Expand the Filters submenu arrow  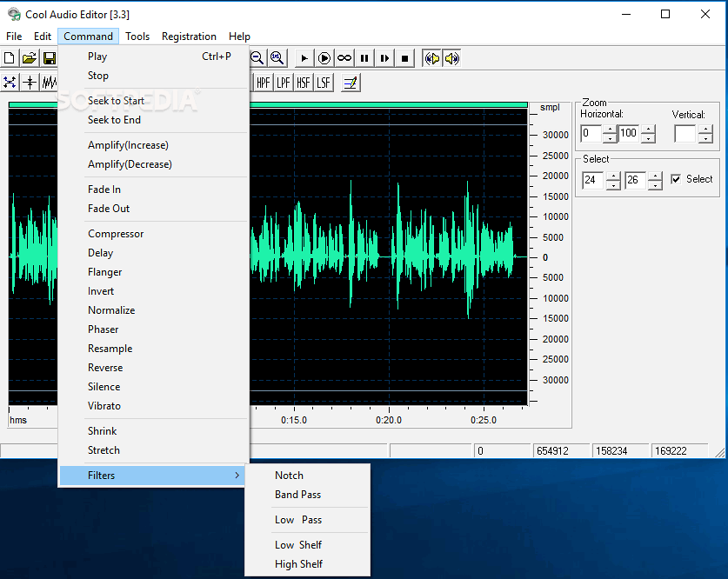pos(237,475)
